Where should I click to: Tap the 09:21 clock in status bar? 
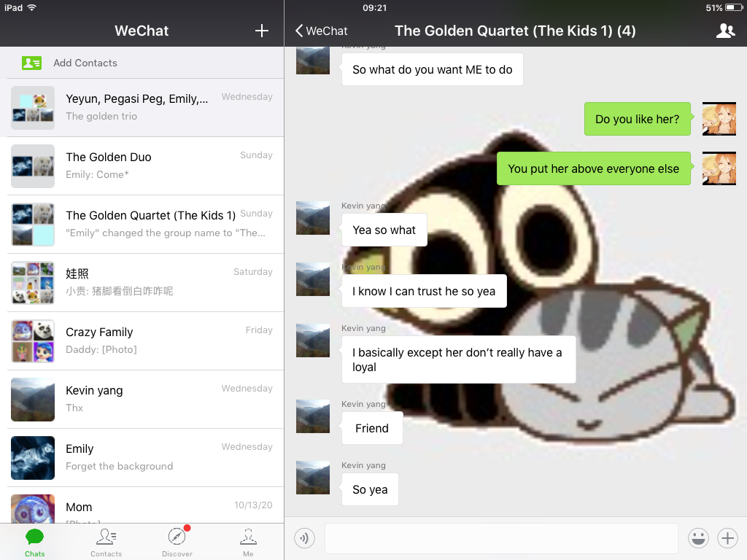coord(374,7)
